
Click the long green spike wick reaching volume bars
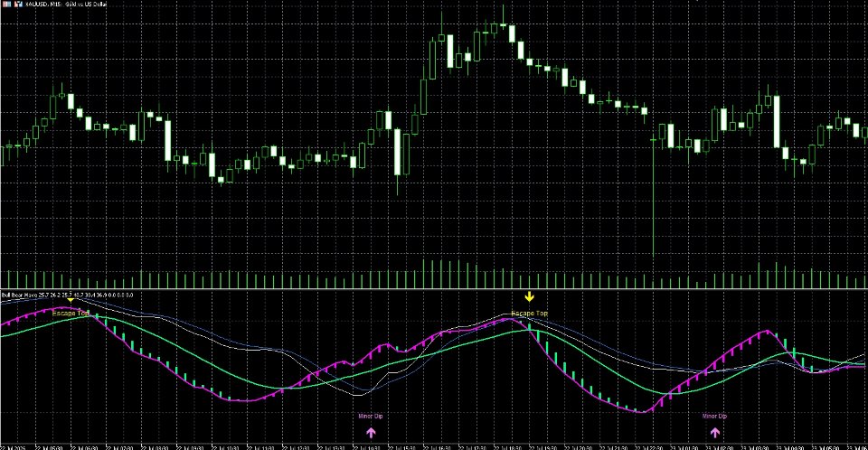tap(653, 200)
